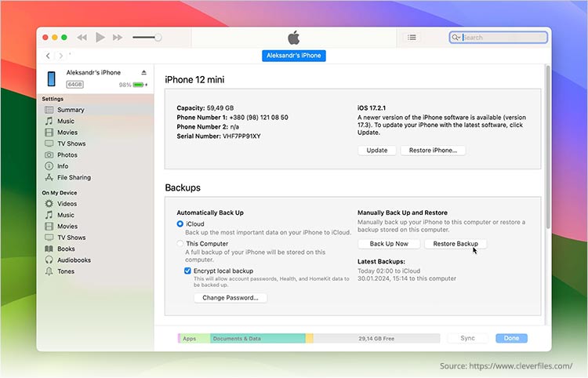Click the vertical scrollbar of summary pane
The height and width of the screenshot is (378, 588).
coord(548,147)
